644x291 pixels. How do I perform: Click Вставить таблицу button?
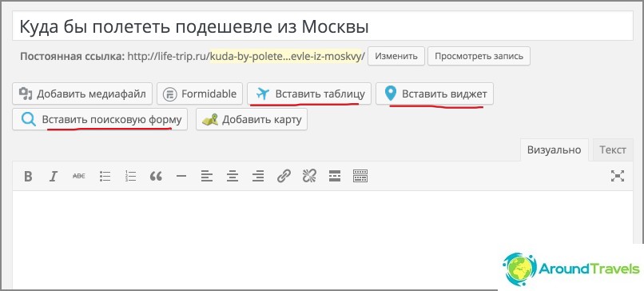[x=309, y=94]
